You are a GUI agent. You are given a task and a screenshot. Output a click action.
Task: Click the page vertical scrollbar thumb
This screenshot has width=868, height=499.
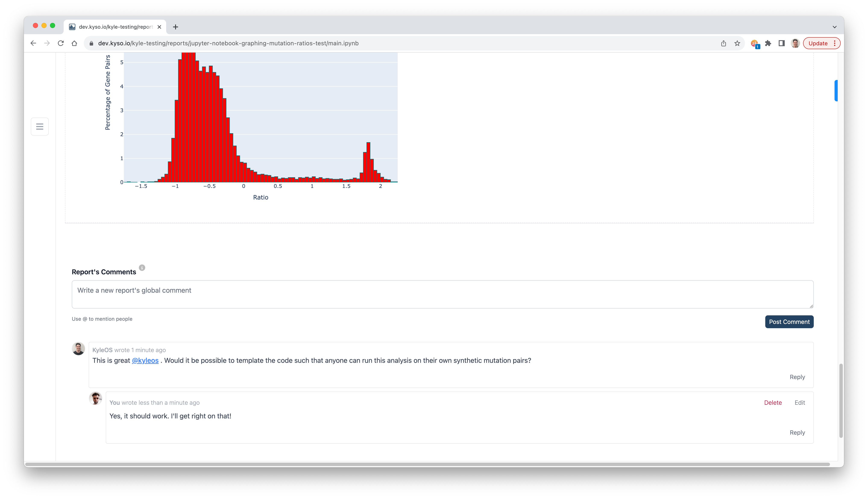coord(841,400)
